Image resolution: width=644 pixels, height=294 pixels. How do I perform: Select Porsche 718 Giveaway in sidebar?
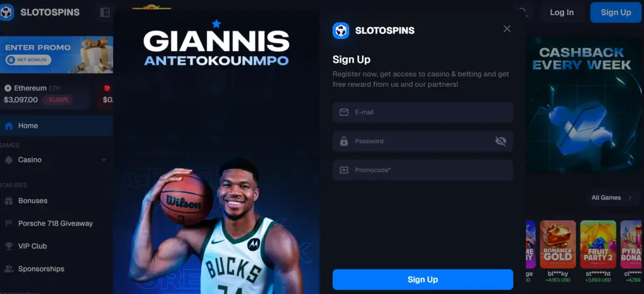(x=57, y=223)
